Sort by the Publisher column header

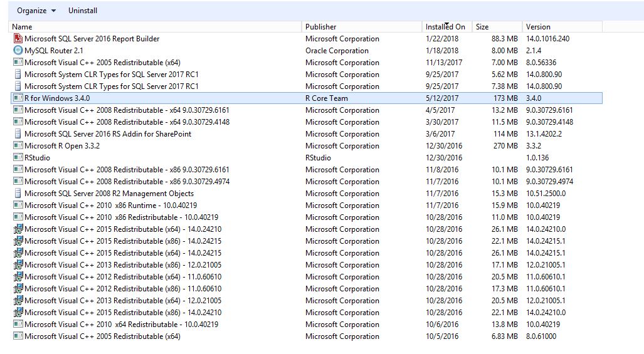tap(362, 27)
